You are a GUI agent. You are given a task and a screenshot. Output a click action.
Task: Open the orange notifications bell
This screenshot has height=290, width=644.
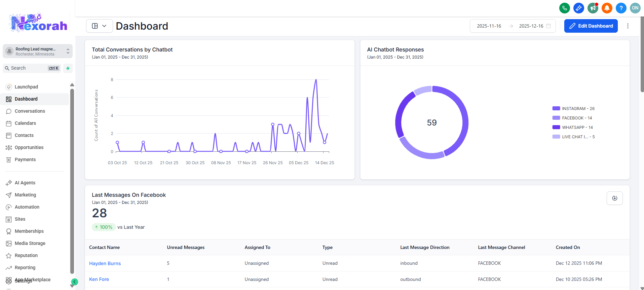(x=607, y=8)
